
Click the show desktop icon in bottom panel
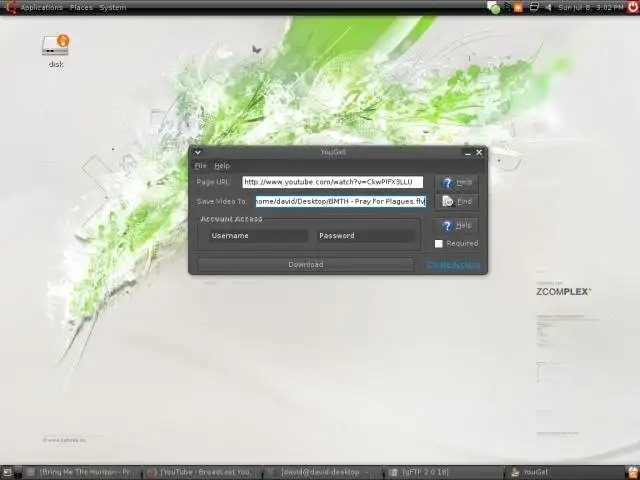click(x=7, y=472)
